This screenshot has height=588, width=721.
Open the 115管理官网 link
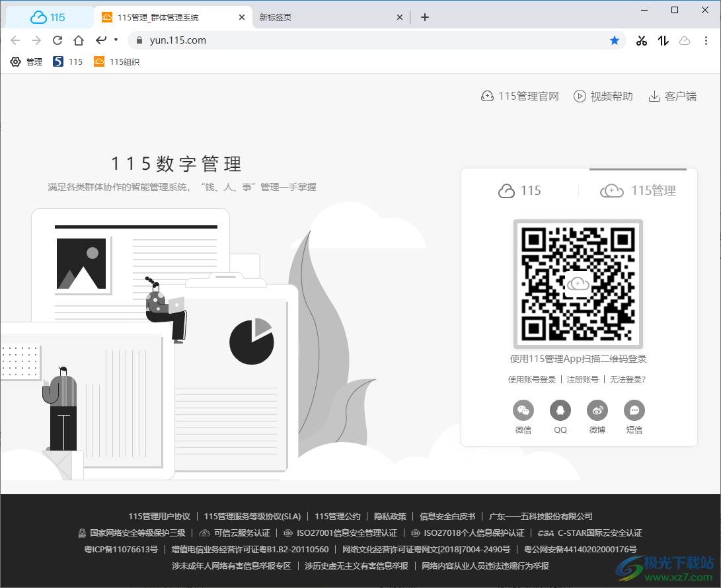[x=519, y=96]
